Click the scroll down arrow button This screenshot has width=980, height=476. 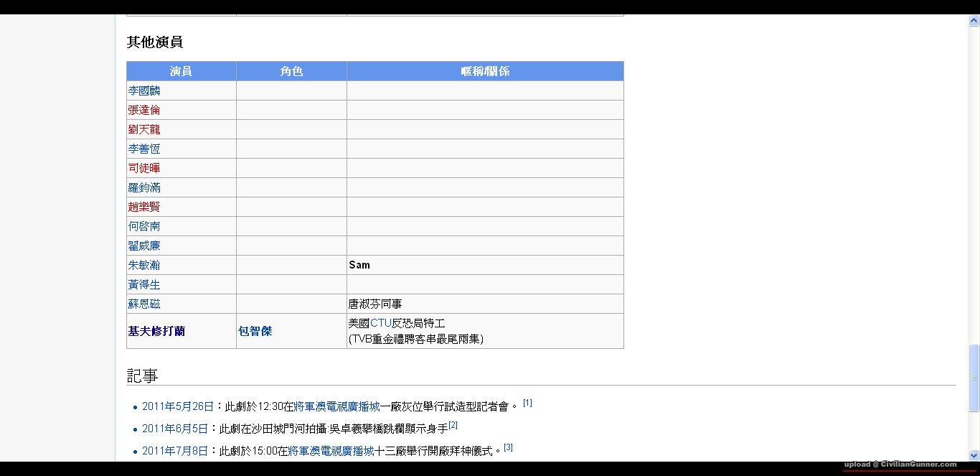pyautogui.click(x=974, y=455)
